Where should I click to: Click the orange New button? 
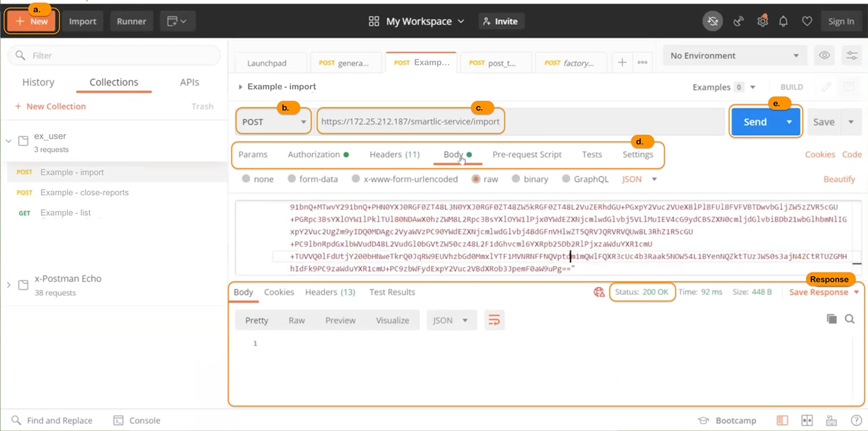click(32, 21)
